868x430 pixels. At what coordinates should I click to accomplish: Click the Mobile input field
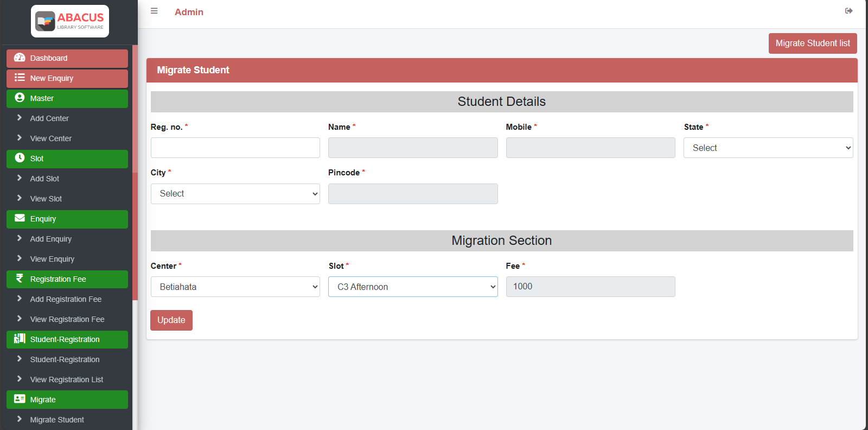591,148
